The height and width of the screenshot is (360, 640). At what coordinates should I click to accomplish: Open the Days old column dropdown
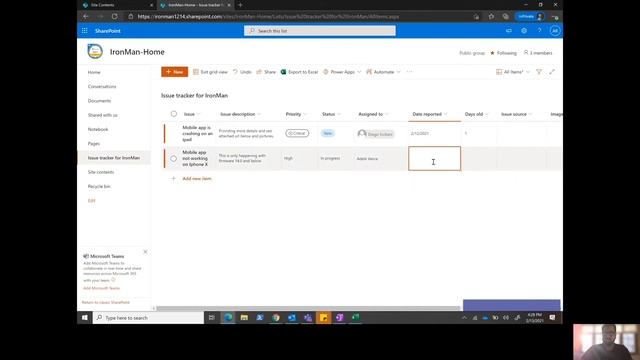point(487,114)
